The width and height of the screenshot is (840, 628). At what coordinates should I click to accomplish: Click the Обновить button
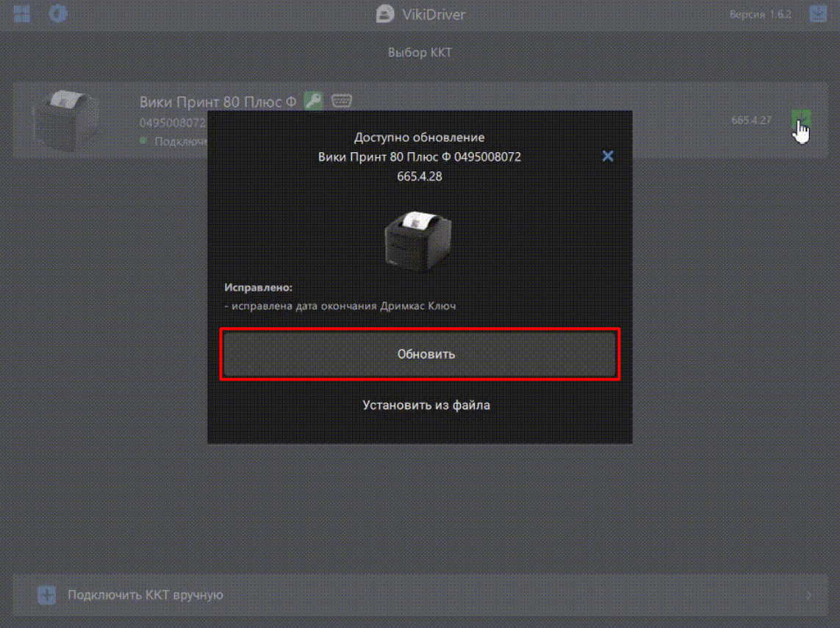pyautogui.click(x=420, y=354)
